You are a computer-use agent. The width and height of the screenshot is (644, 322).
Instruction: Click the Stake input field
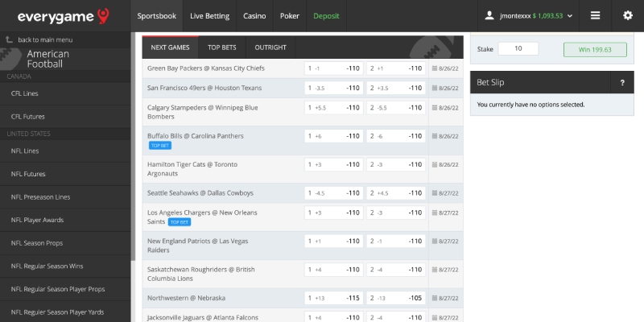[518, 49]
